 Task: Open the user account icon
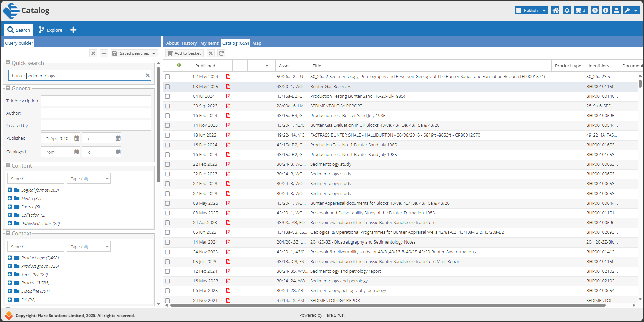point(616,10)
